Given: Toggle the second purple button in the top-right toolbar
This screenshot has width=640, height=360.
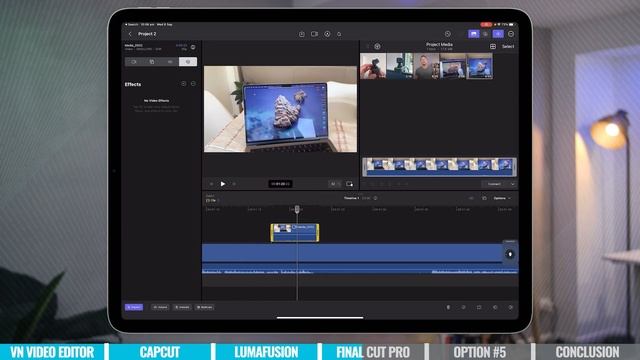Looking at the screenshot, I should (498, 34).
